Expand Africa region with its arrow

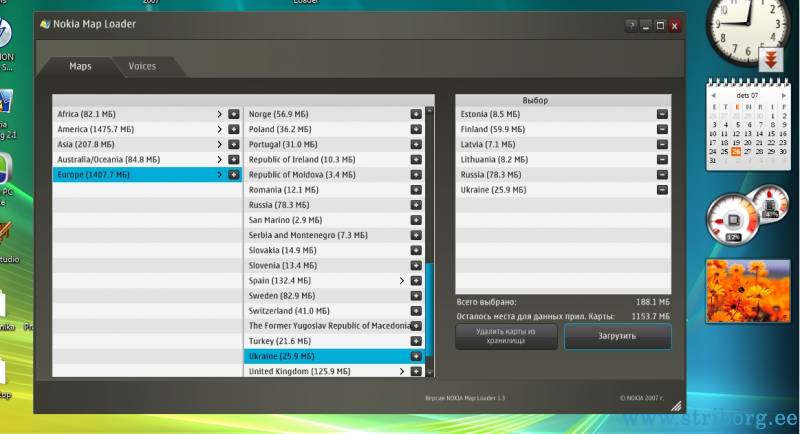click(219, 114)
